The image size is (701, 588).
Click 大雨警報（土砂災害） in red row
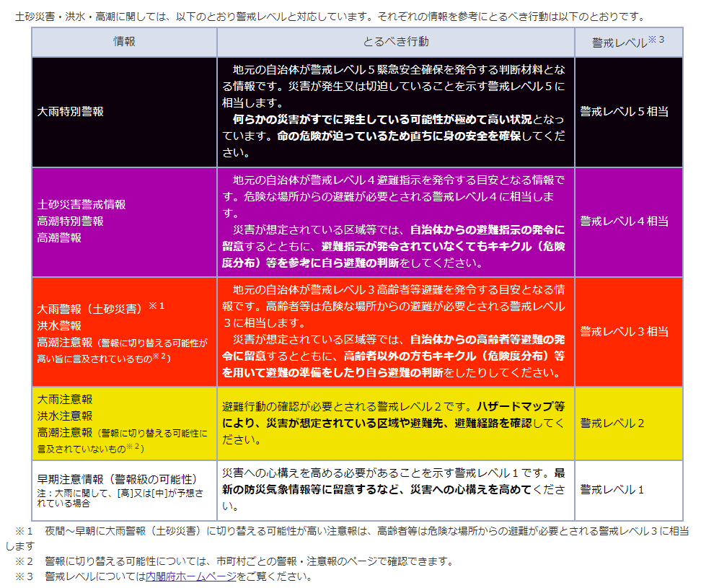89,309
